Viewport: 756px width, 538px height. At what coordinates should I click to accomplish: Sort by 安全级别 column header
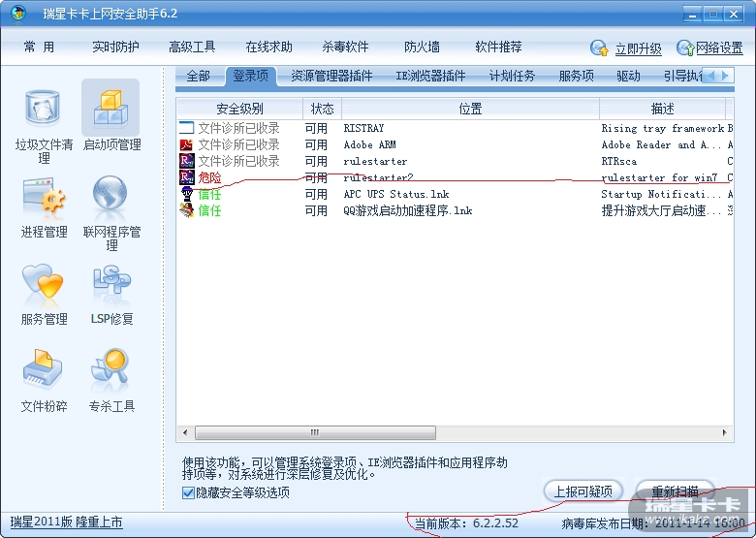(239, 109)
